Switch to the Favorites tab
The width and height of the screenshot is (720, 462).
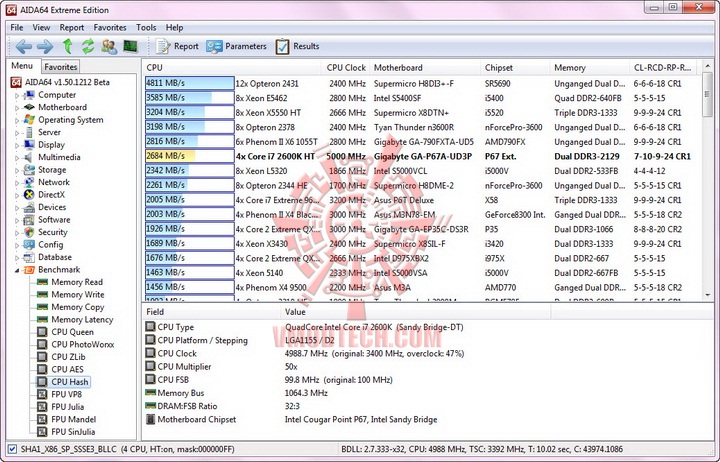pos(61,67)
